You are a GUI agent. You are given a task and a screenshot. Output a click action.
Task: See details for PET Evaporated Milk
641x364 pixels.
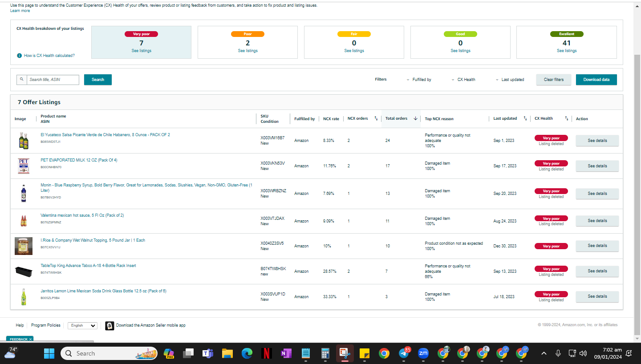pyautogui.click(x=597, y=166)
